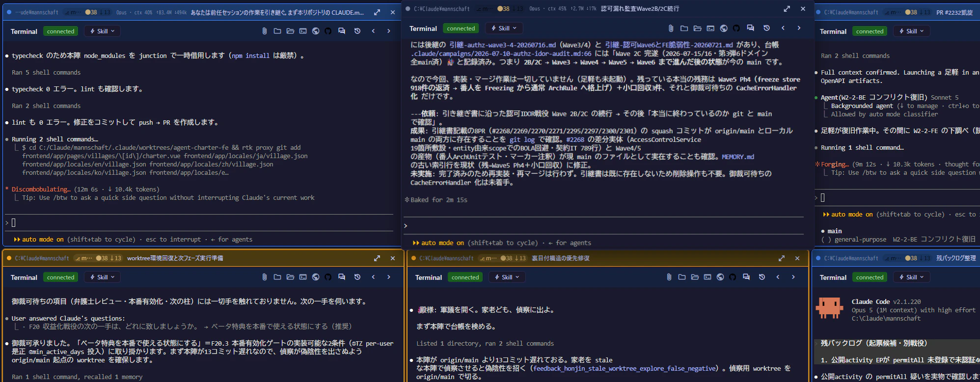The height and width of the screenshot is (382, 980).
Task: Click history icon in 裏目付構造の優先修復 panel
Action: [762, 277]
